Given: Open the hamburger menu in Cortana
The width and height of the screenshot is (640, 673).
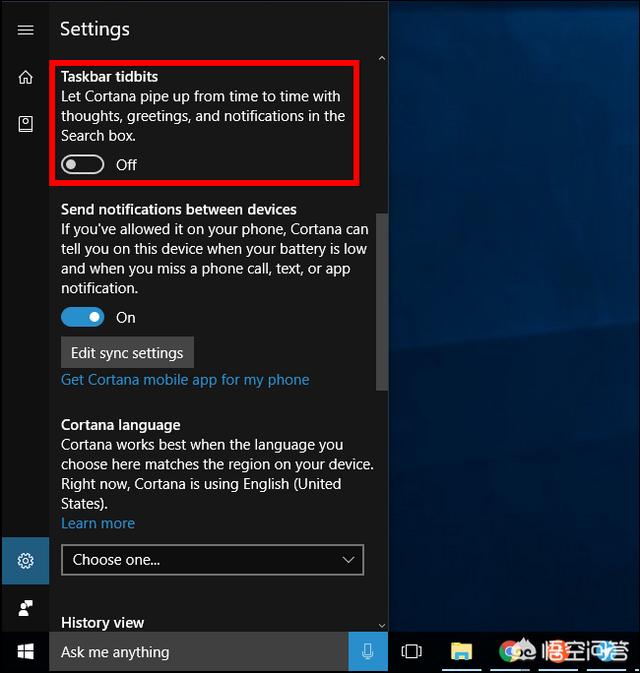Looking at the screenshot, I should click(x=25, y=30).
